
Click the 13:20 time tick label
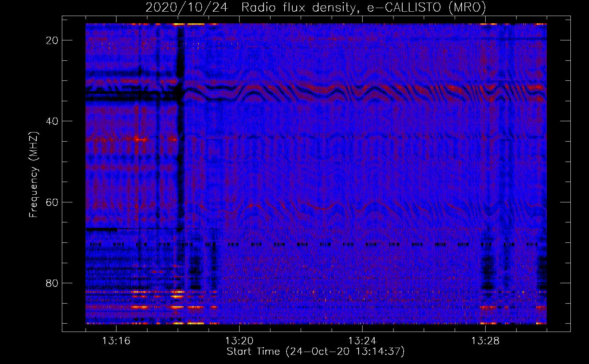point(239,341)
